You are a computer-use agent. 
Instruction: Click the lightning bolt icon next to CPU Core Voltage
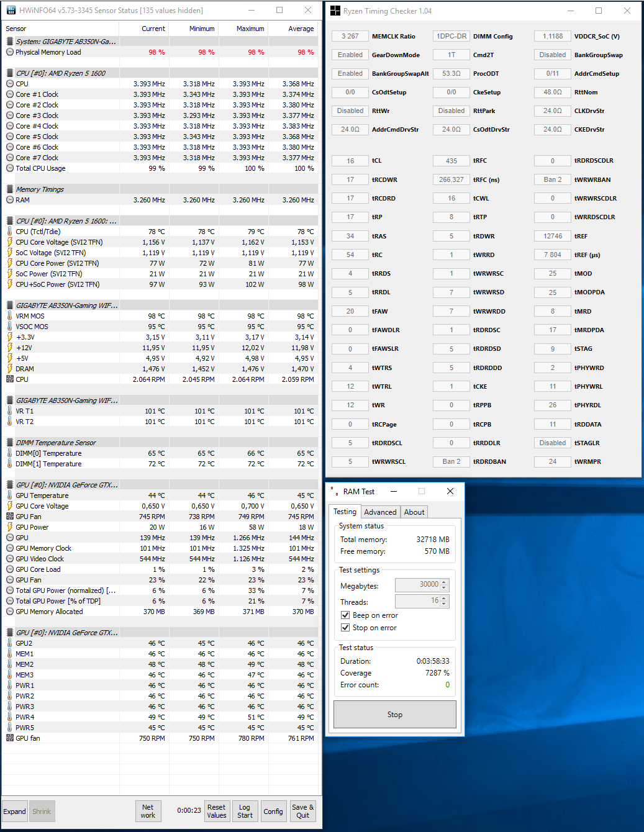pos(10,242)
